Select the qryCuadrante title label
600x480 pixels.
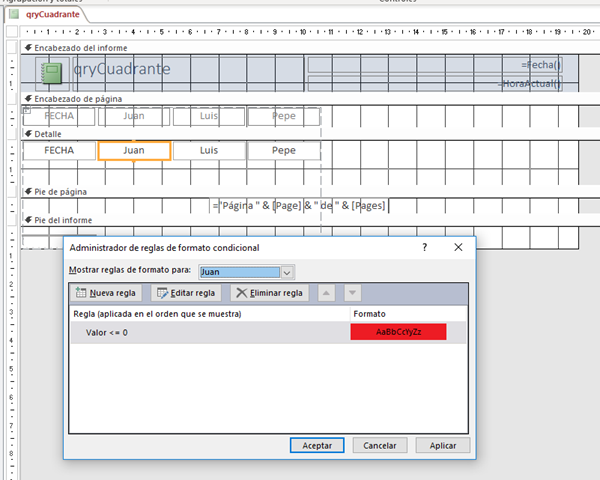(188, 74)
